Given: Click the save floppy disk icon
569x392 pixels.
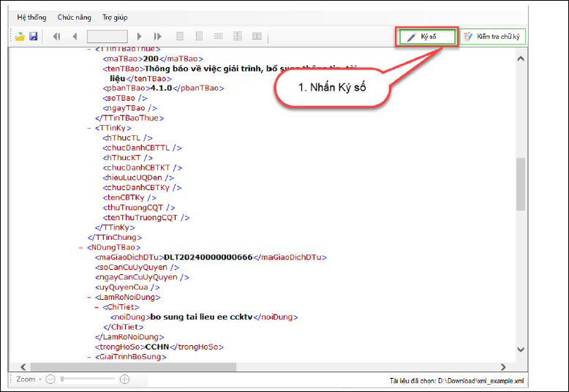Looking at the screenshot, I should pos(33,36).
